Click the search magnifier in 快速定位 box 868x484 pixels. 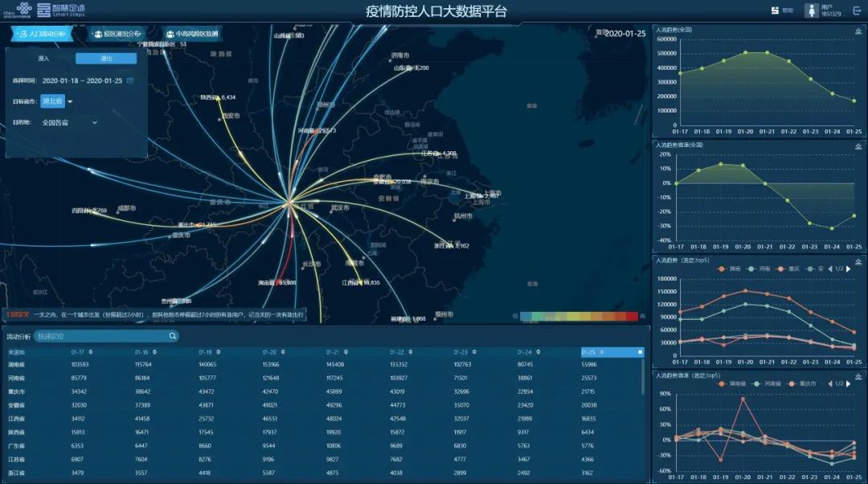coord(172,336)
